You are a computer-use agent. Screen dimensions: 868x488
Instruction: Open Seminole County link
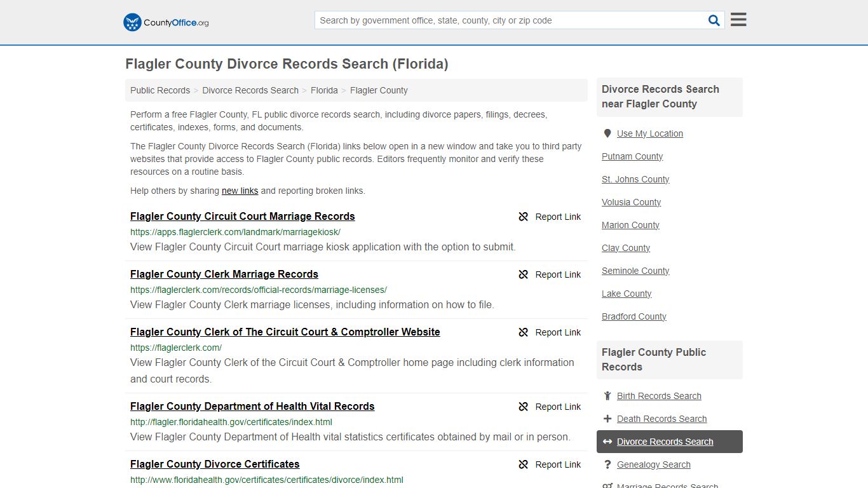pyautogui.click(x=635, y=271)
